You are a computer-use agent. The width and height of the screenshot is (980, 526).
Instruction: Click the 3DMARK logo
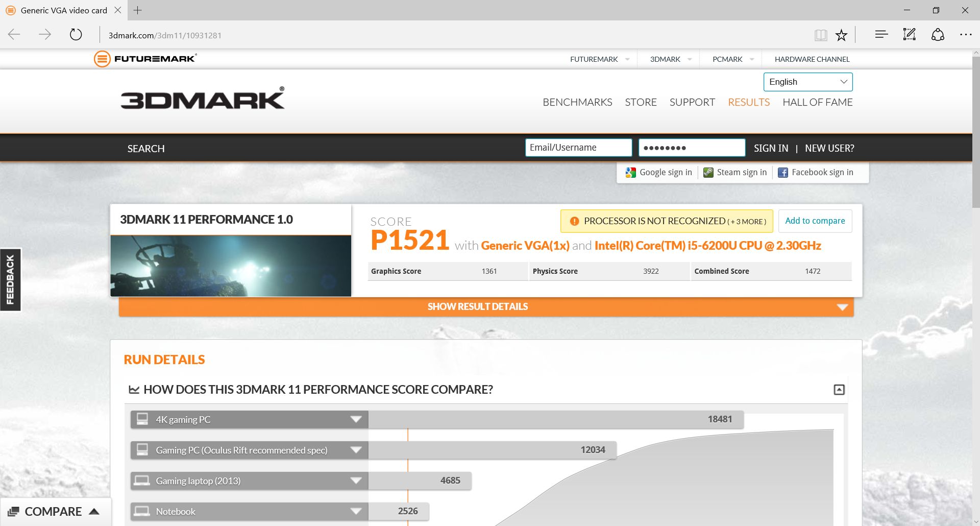point(203,99)
